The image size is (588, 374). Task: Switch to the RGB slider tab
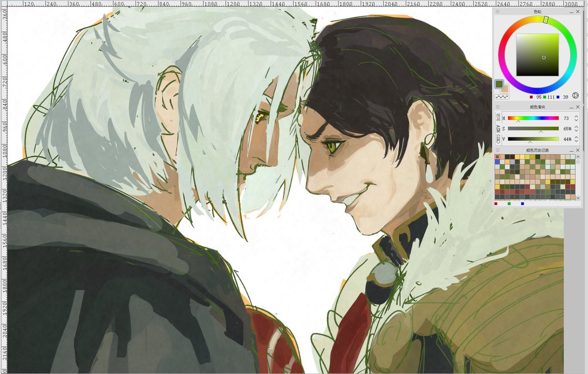498,117
